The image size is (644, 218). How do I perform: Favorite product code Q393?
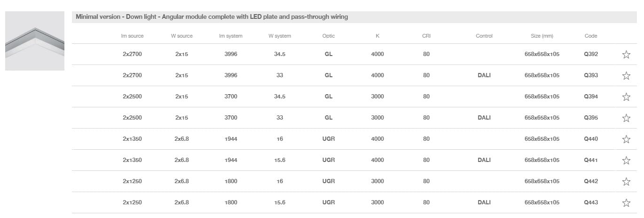click(626, 76)
